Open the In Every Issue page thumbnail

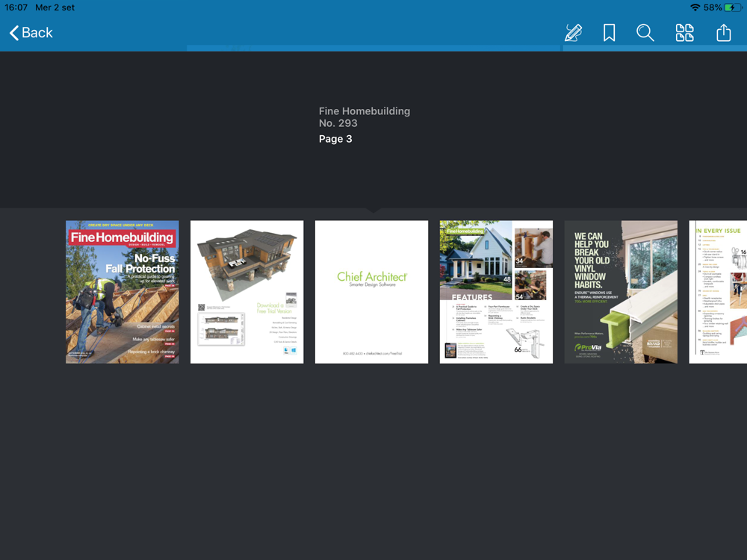(x=718, y=292)
